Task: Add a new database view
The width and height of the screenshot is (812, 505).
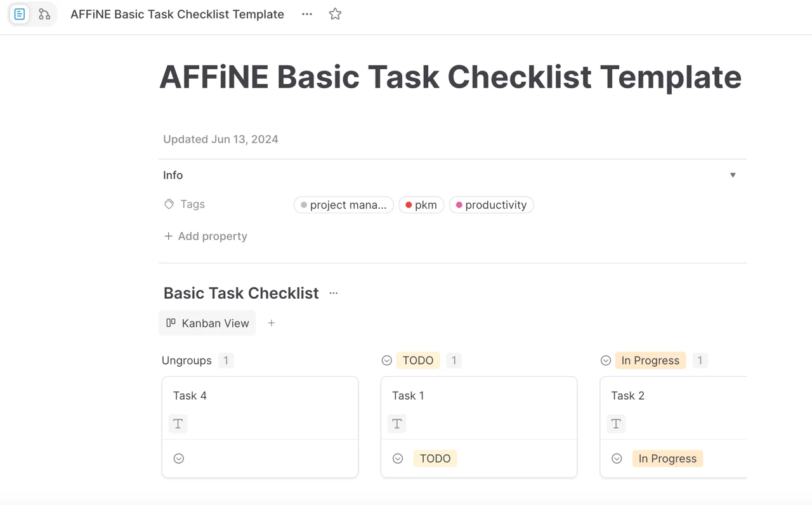Action: coord(272,323)
